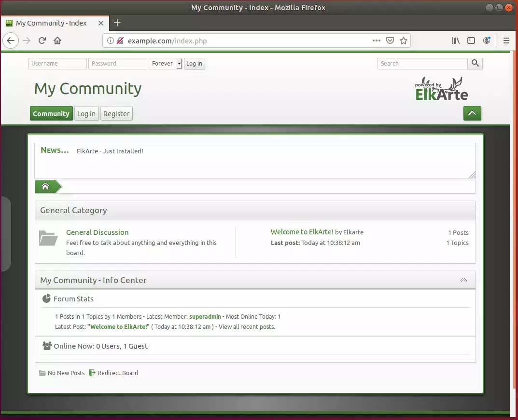The width and height of the screenshot is (518, 420).
Task: Click the Forum Stats pie chart icon
Action: pos(46,298)
